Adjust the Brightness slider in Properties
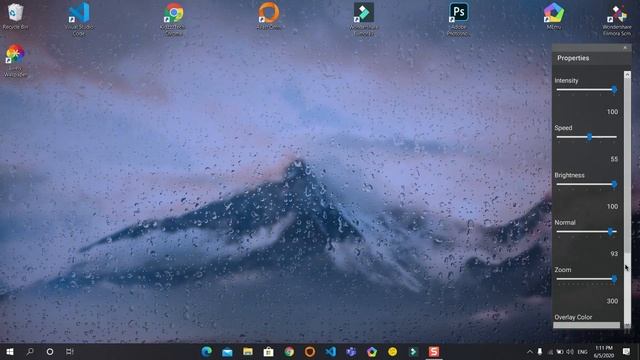This screenshot has height=360, width=640. tap(587, 184)
